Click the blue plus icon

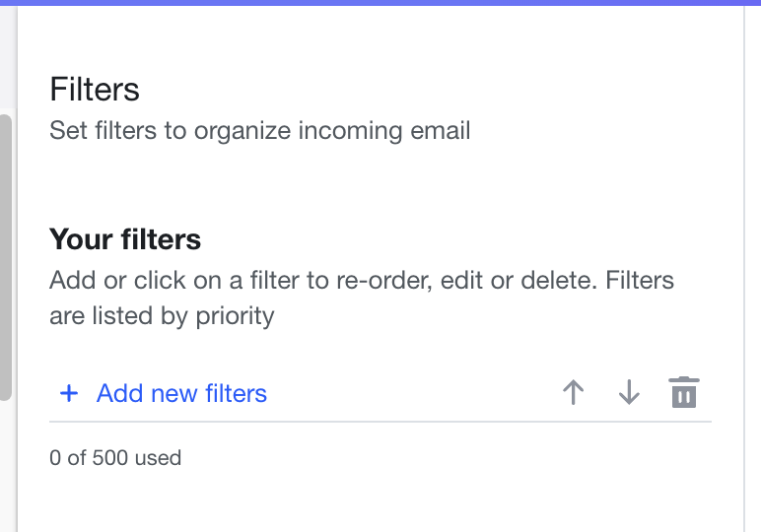[x=69, y=393]
